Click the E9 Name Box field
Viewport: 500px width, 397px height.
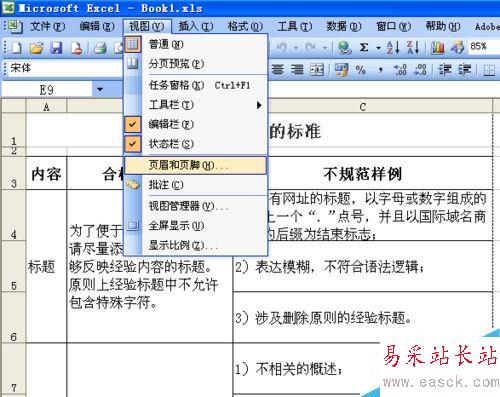pos(47,90)
